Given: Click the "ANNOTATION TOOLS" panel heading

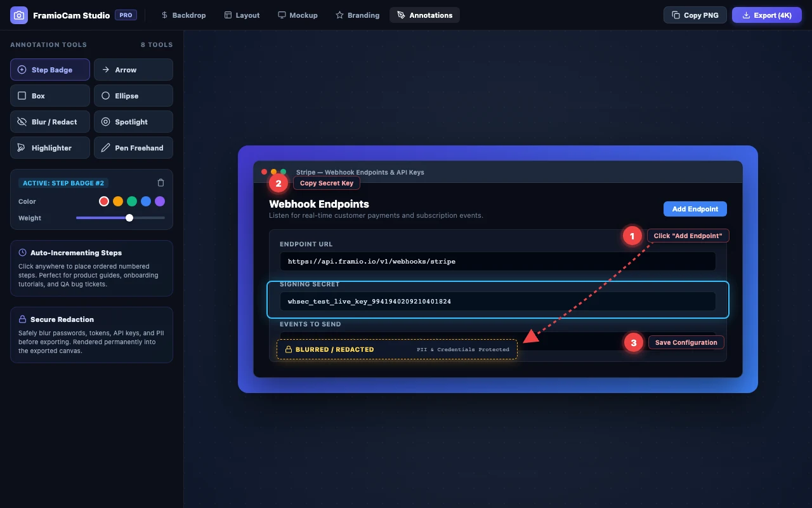Looking at the screenshot, I should 49,44.
